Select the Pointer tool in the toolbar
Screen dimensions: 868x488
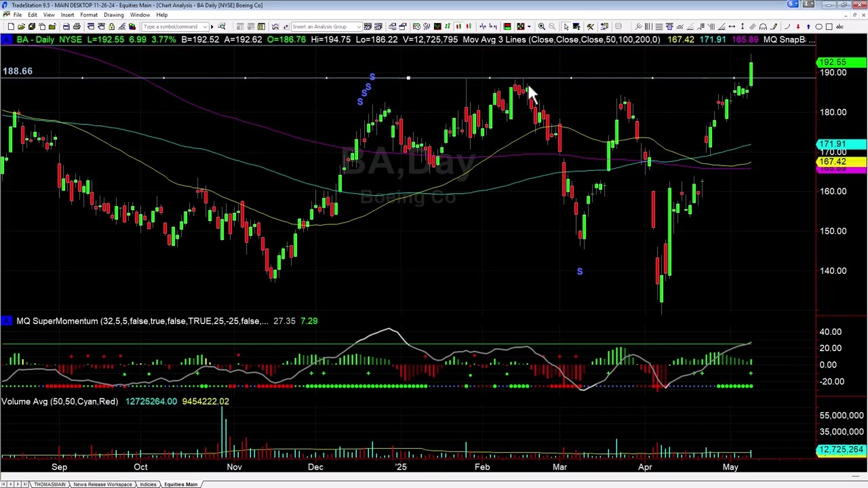pyautogui.click(x=567, y=26)
